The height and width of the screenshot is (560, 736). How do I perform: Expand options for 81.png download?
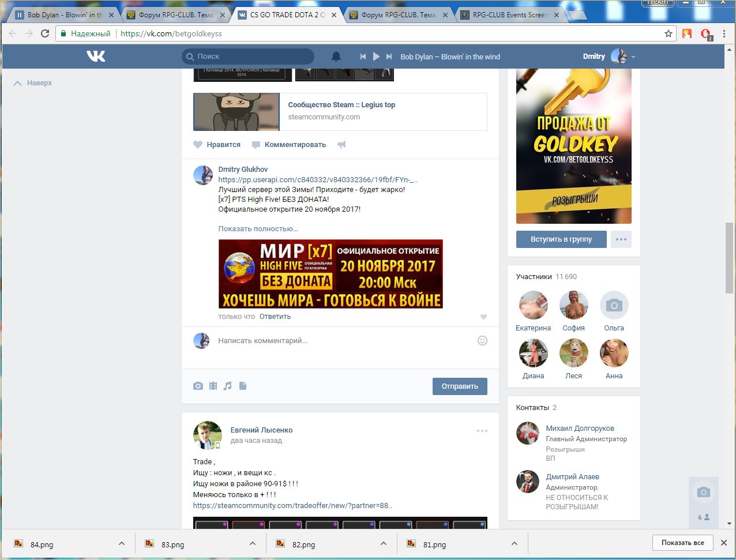tap(515, 543)
